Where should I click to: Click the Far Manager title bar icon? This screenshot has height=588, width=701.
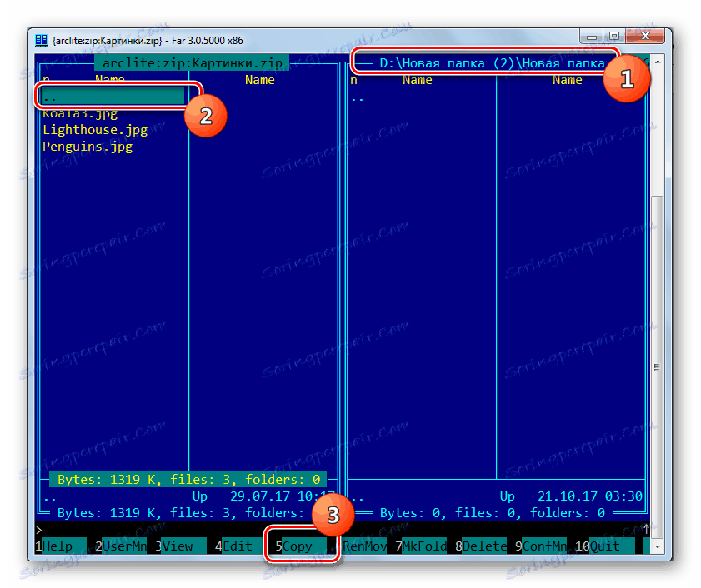pyautogui.click(x=41, y=41)
